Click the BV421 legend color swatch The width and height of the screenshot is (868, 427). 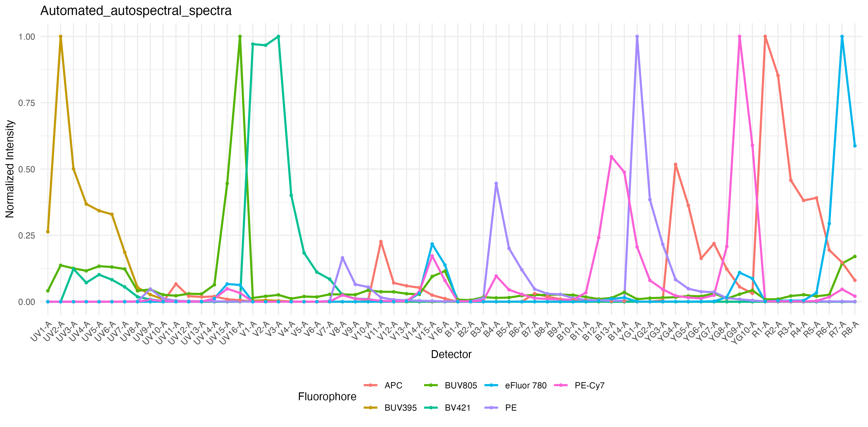pyautogui.click(x=431, y=408)
